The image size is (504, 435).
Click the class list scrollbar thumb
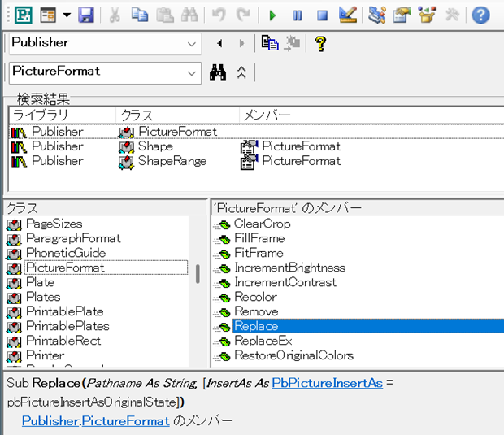(x=198, y=274)
